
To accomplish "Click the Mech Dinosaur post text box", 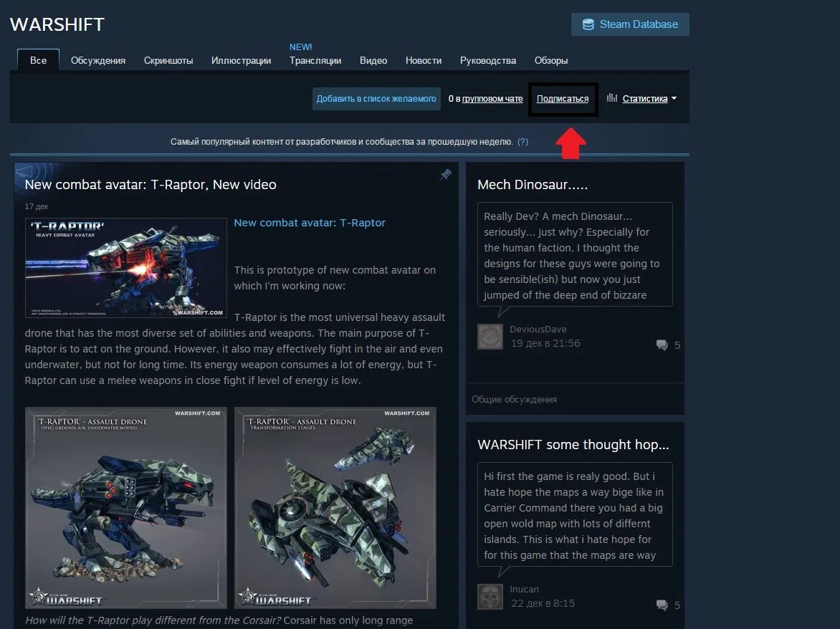I will [x=575, y=254].
